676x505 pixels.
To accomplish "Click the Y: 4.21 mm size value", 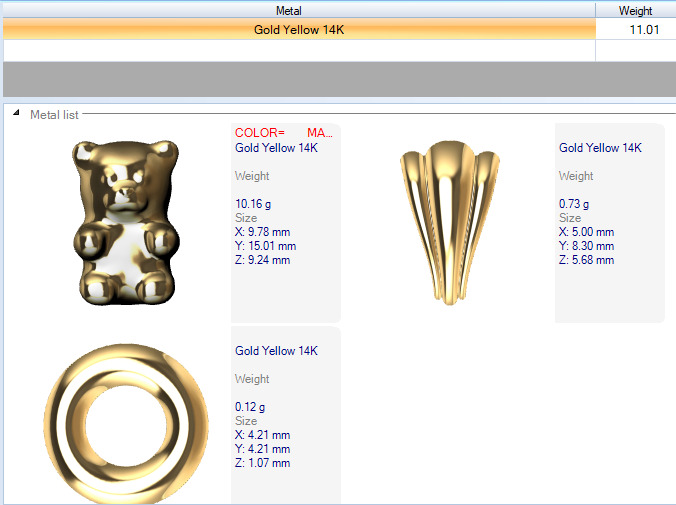I will tap(263, 449).
